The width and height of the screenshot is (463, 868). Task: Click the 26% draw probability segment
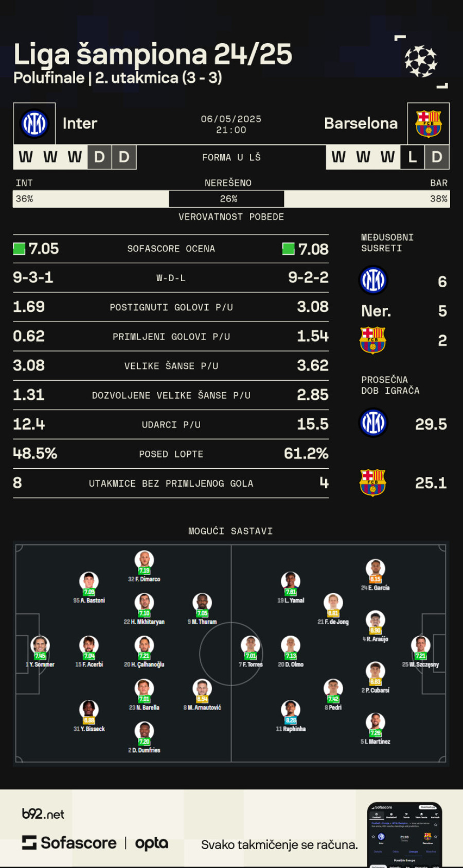(x=226, y=199)
